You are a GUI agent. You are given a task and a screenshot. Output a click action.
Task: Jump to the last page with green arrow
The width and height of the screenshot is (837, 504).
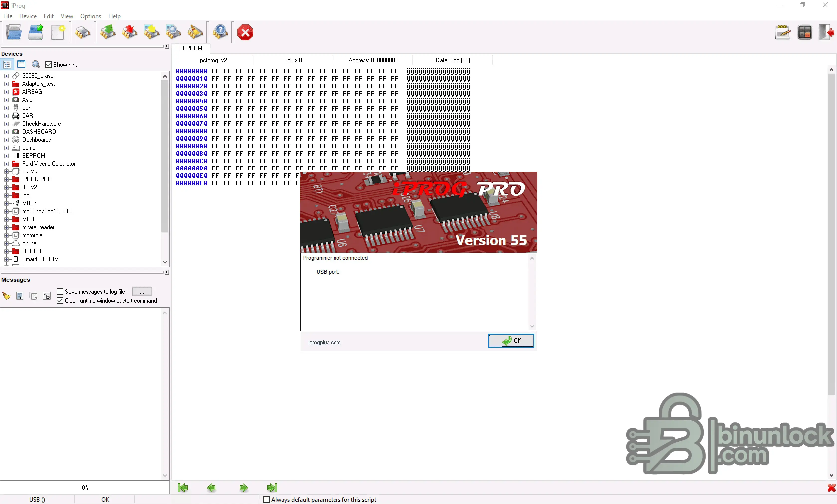[272, 488]
